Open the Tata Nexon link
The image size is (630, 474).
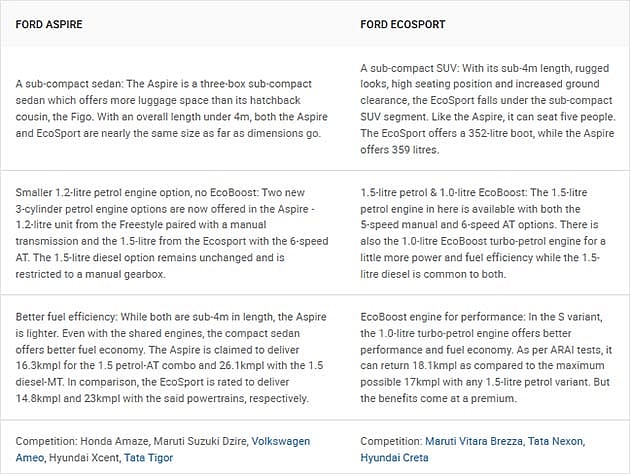(555, 441)
